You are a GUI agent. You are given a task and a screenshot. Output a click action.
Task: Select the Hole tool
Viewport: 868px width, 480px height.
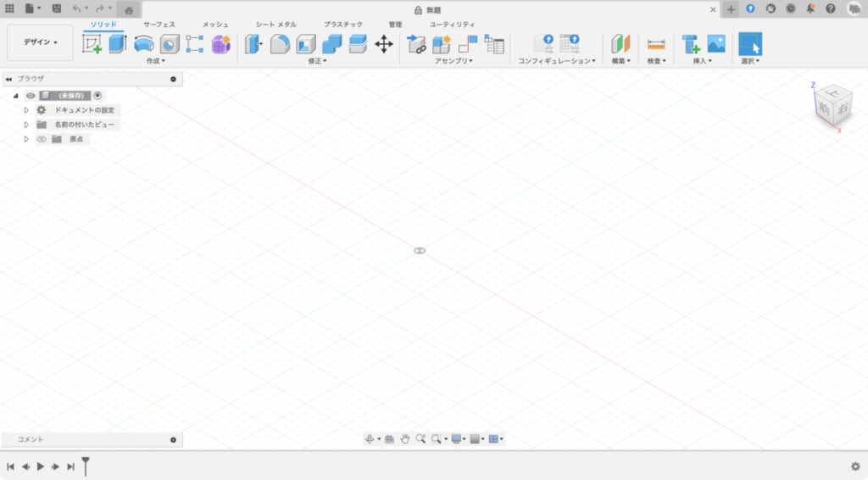(x=170, y=44)
